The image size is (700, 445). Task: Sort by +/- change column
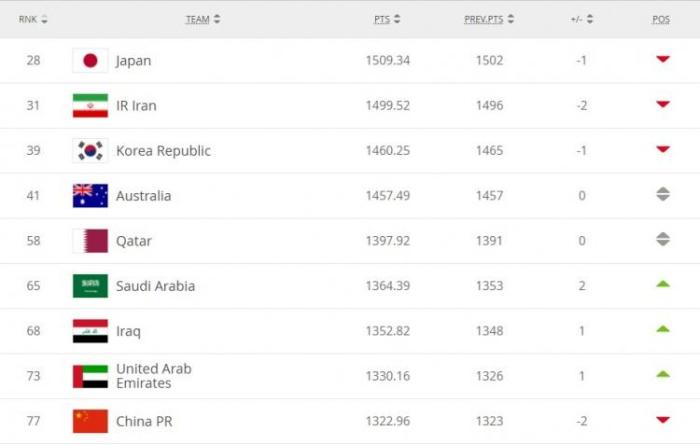point(581,19)
